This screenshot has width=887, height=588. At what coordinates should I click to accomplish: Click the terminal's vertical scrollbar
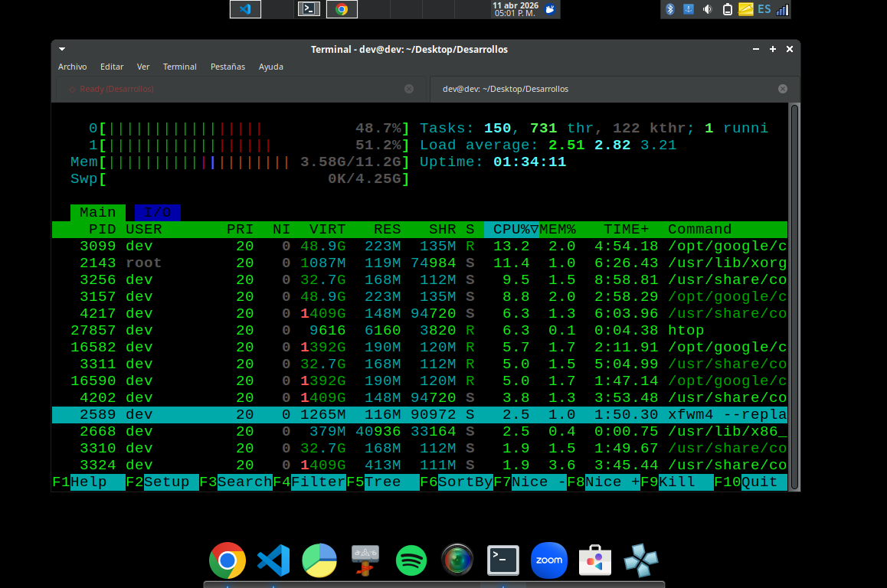(794, 296)
